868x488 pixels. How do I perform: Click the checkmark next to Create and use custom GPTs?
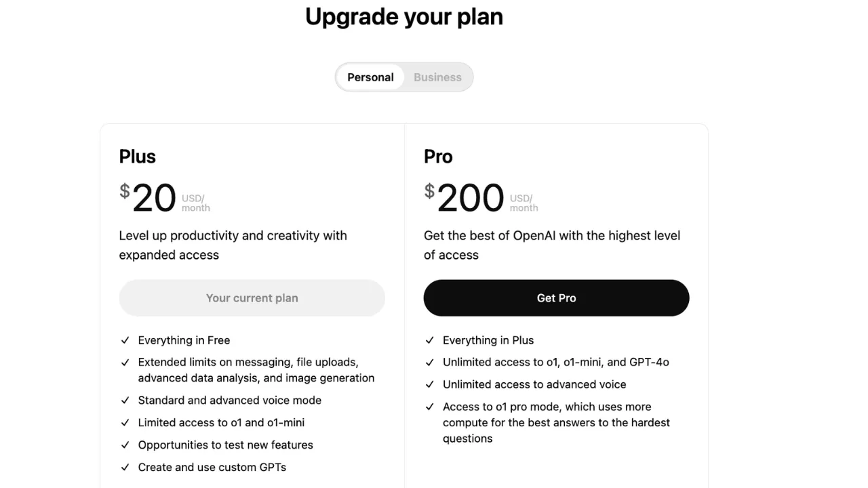coord(125,467)
